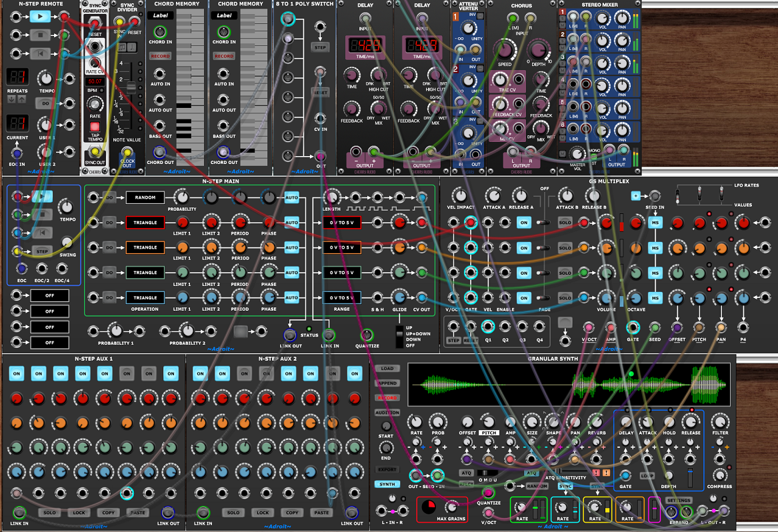Click the COPY button on N-Step Aux 1
Image resolution: width=778 pixels, height=532 pixels.
pyautogui.click(x=108, y=512)
